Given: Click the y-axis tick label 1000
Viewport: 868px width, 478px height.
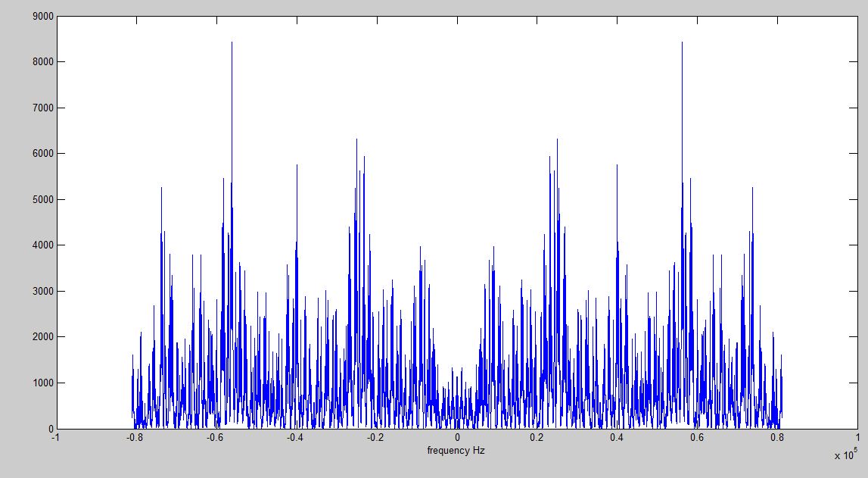Looking at the screenshot, I should click(x=43, y=383).
